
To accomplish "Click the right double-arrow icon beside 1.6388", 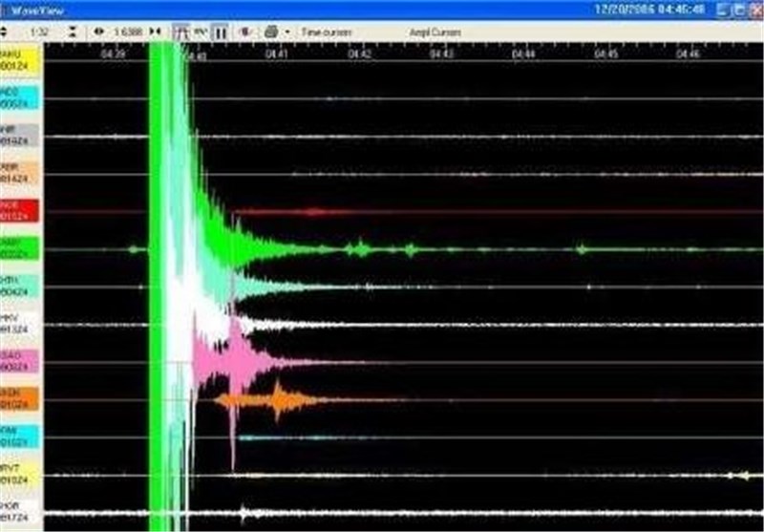I will (x=155, y=32).
